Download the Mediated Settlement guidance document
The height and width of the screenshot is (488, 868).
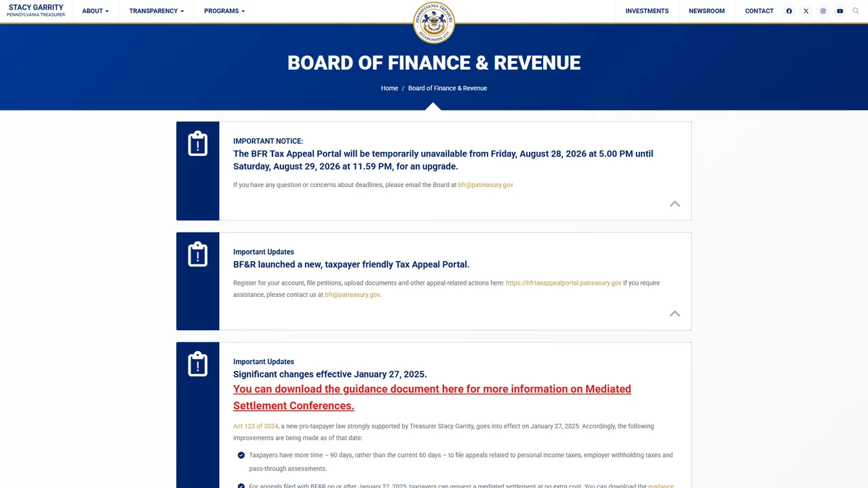tap(432, 397)
